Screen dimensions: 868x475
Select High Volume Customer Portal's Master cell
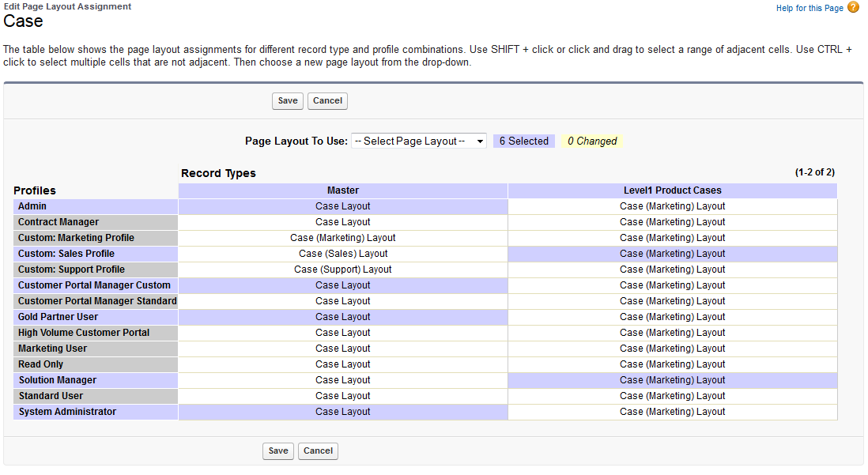click(342, 332)
